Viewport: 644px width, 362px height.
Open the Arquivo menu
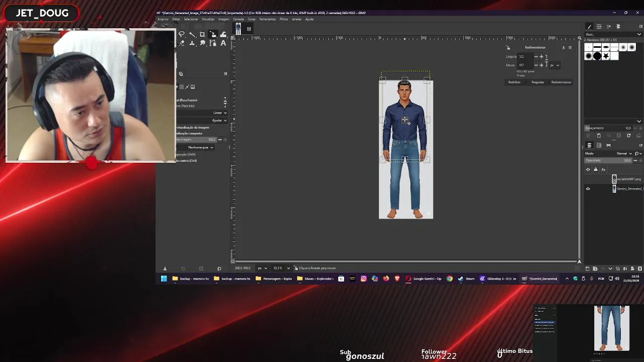pyautogui.click(x=163, y=19)
